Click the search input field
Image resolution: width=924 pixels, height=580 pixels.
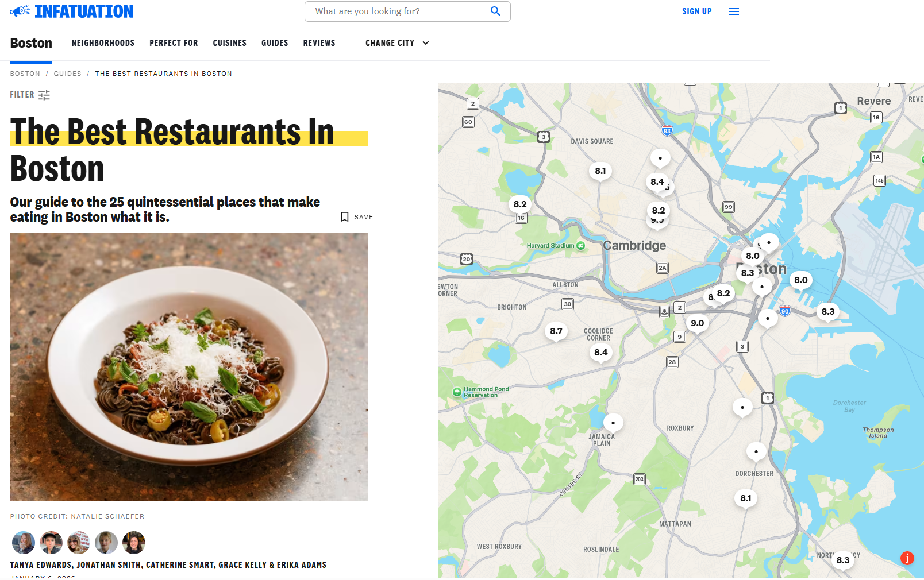tap(407, 11)
